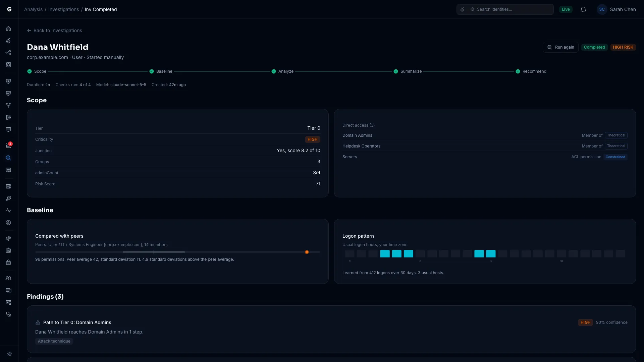The image size is (644, 362).
Task: Open the users group icon in sidebar
Action: 8,278
